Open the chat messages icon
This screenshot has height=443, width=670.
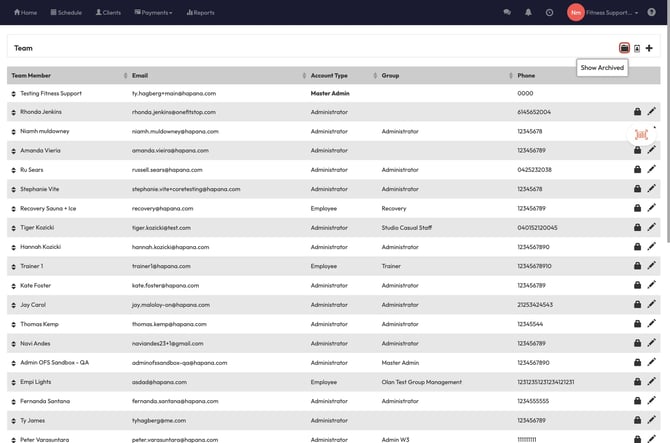pos(507,12)
